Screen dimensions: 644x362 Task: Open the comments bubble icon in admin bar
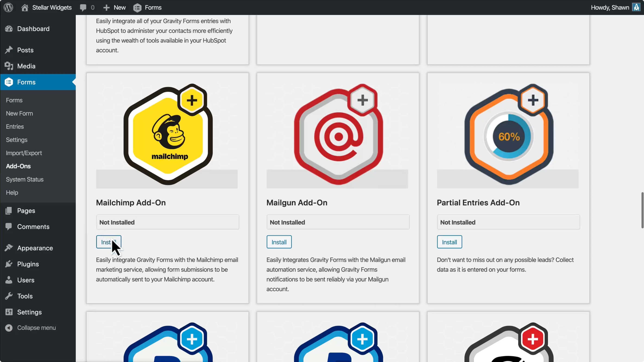83,7
